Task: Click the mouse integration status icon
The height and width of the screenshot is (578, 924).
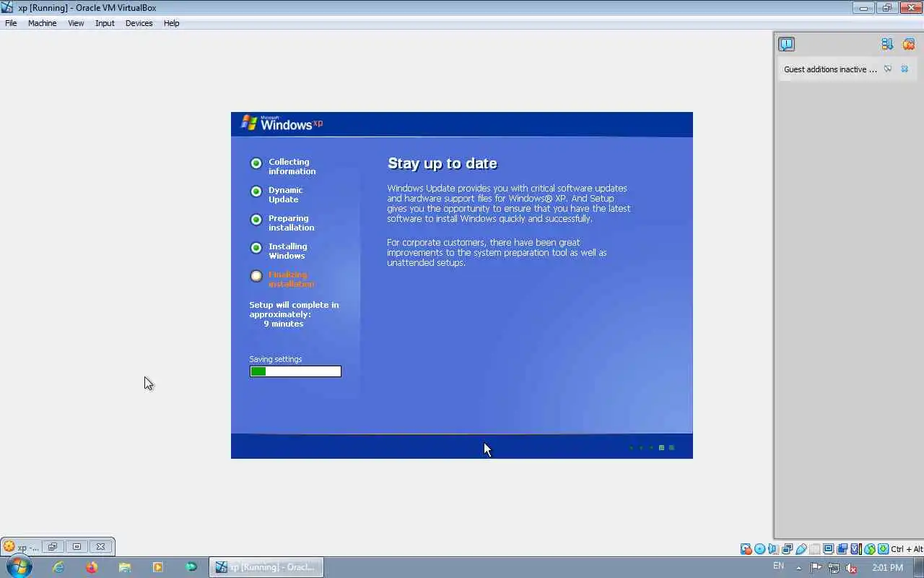Action: [x=869, y=549]
